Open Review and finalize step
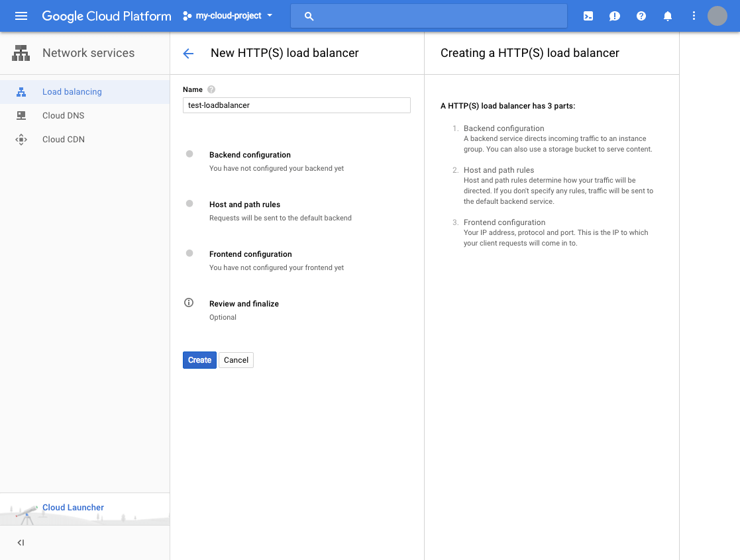Screen dimensions: 740x560 click(x=244, y=304)
